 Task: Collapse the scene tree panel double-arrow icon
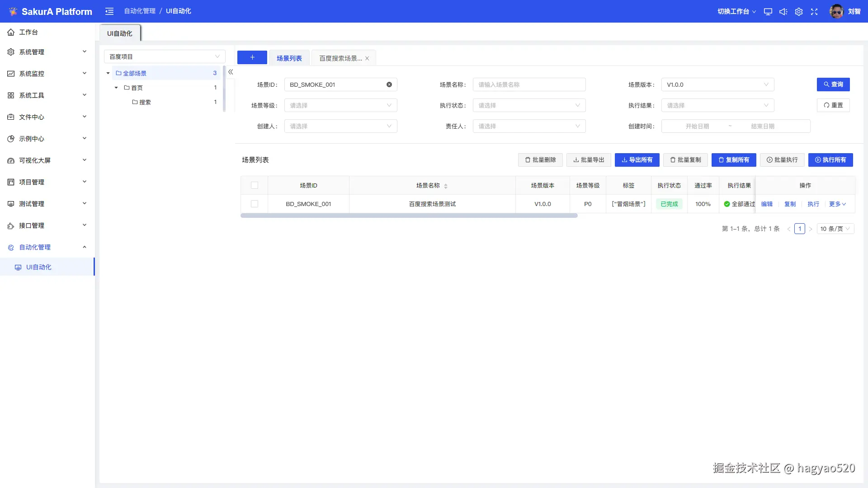(x=231, y=72)
